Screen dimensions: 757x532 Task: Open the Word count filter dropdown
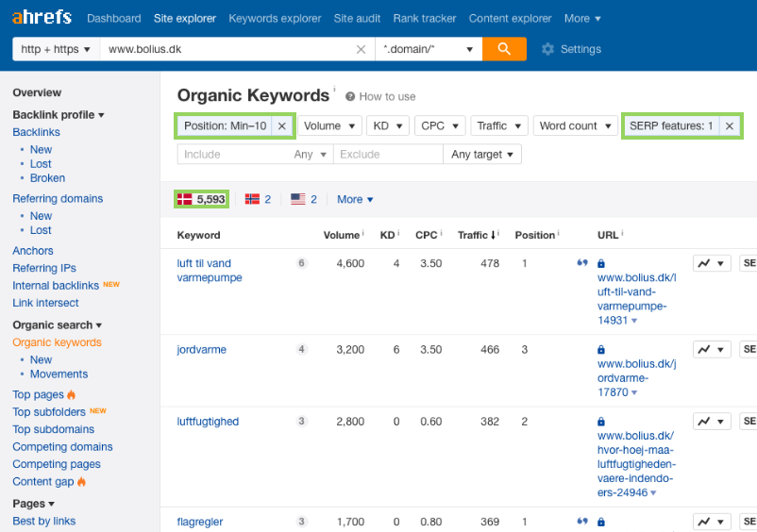(x=576, y=125)
